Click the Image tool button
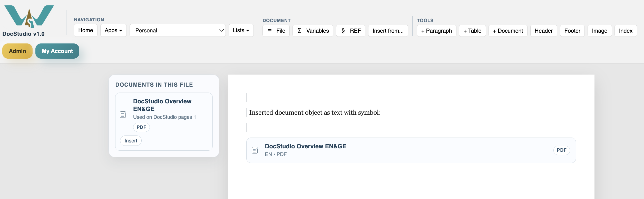644x199 pixels. 600,31
